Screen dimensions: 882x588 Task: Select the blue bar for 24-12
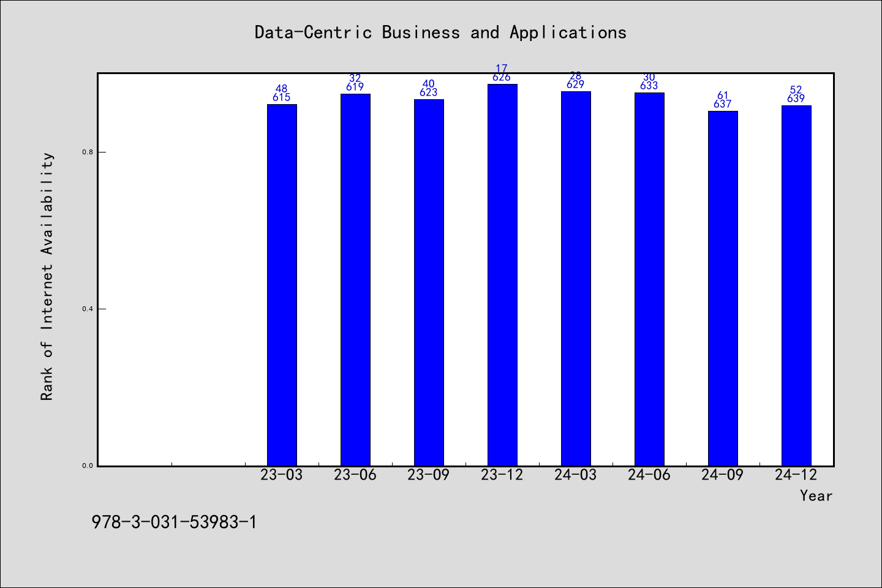click(796, 285)
